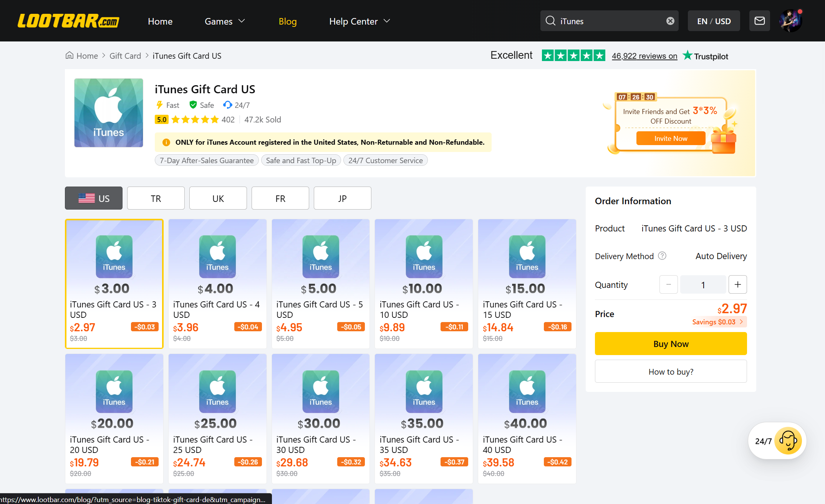This screenshot has height=504, width=825.
Task: Increase quantity with plus button
Action: pos(737,284)
